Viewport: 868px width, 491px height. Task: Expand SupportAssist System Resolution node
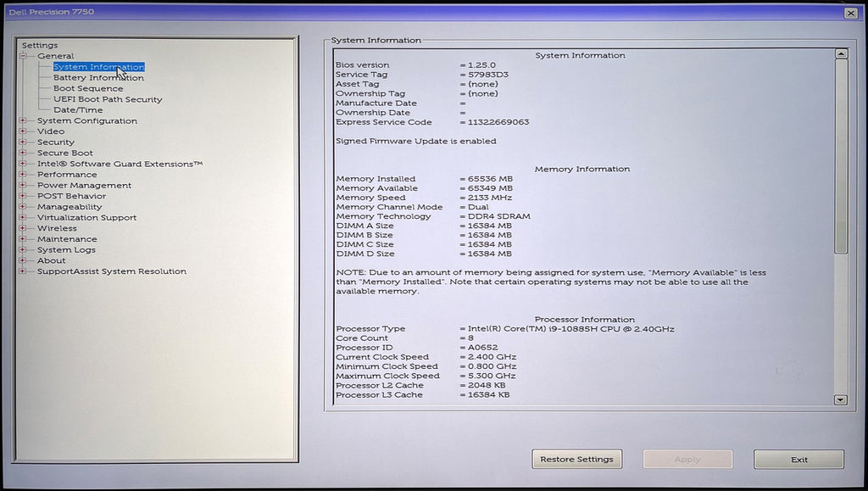click(x=23, y=271)
